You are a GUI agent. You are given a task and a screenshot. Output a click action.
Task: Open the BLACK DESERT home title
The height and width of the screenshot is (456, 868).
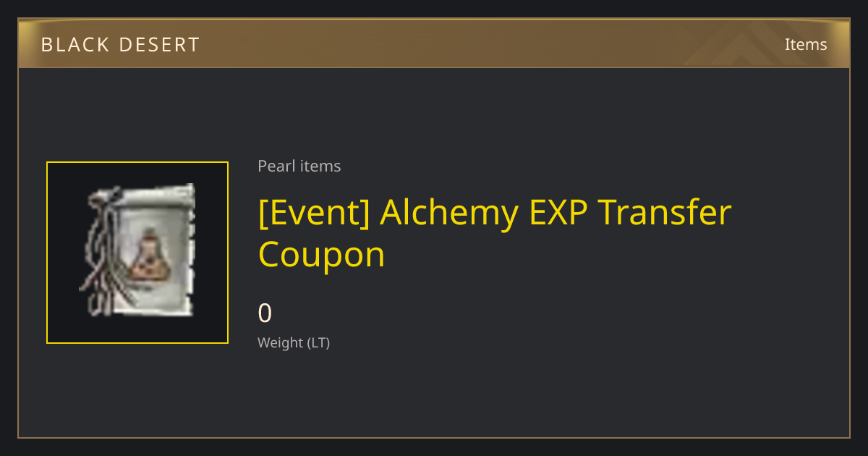pyautogui.click(x=120, y=45)
